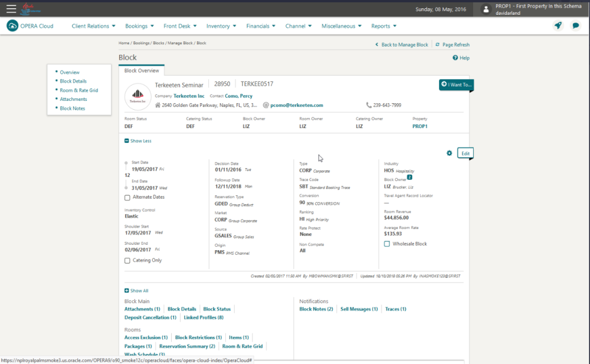Open the Linked Profiles (8) link
The height and width of the screenshot is (364, 590).
click(204, 318)
